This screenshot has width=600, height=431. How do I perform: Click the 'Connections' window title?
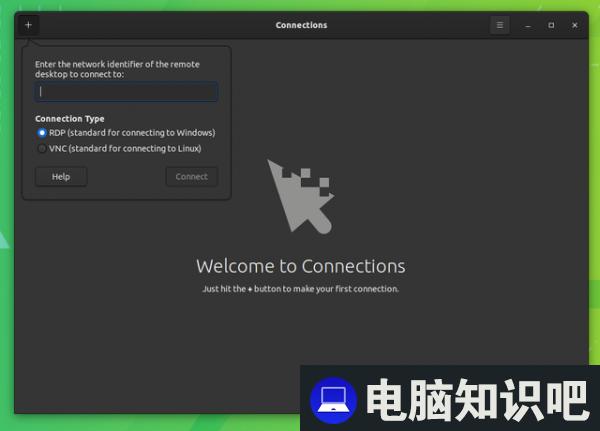coord(302,25)
